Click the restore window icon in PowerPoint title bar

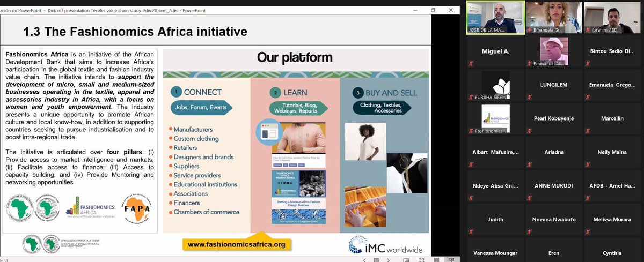[433, 10]
